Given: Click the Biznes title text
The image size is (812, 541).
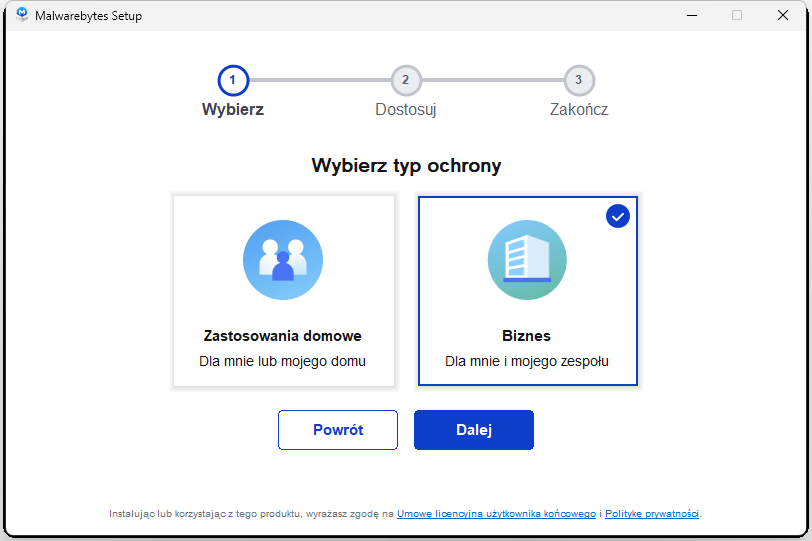Looking at the screenshot, I should click(x=527, y=336).
